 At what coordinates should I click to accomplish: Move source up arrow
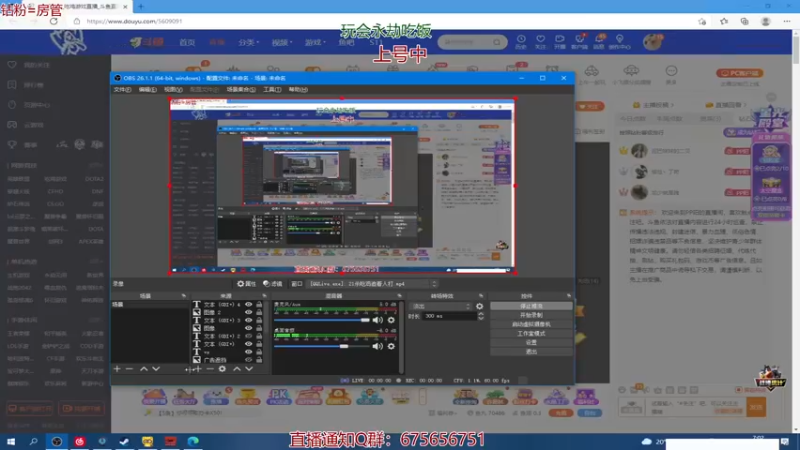(x=237, y=368)
